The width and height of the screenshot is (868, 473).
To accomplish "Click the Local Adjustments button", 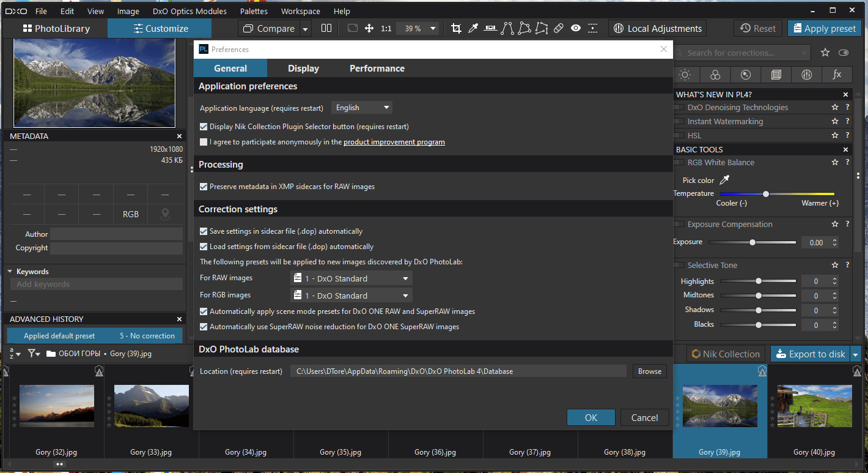I will click(657, 28).
